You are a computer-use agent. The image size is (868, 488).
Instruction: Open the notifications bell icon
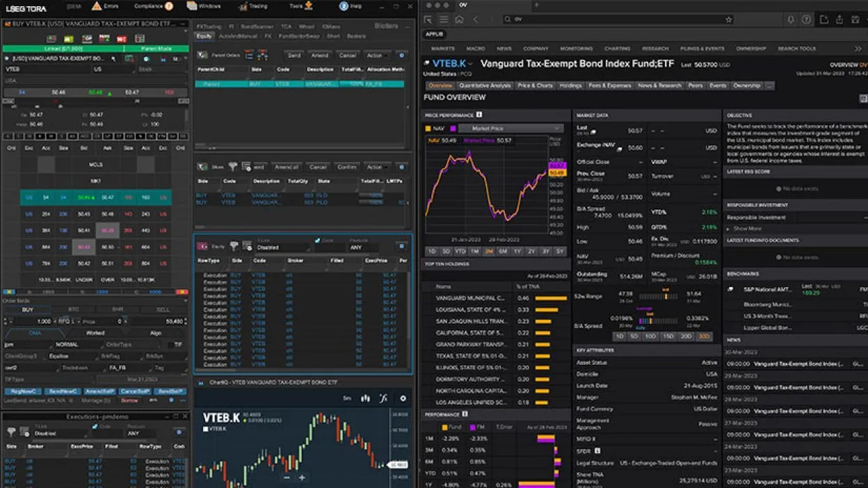(x=791, y=19)
